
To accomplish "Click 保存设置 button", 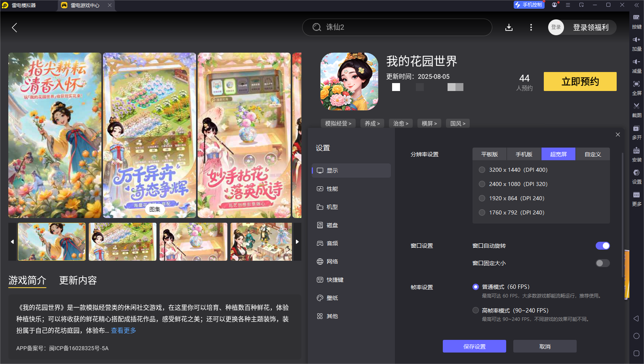I will [x=474, y=346].
